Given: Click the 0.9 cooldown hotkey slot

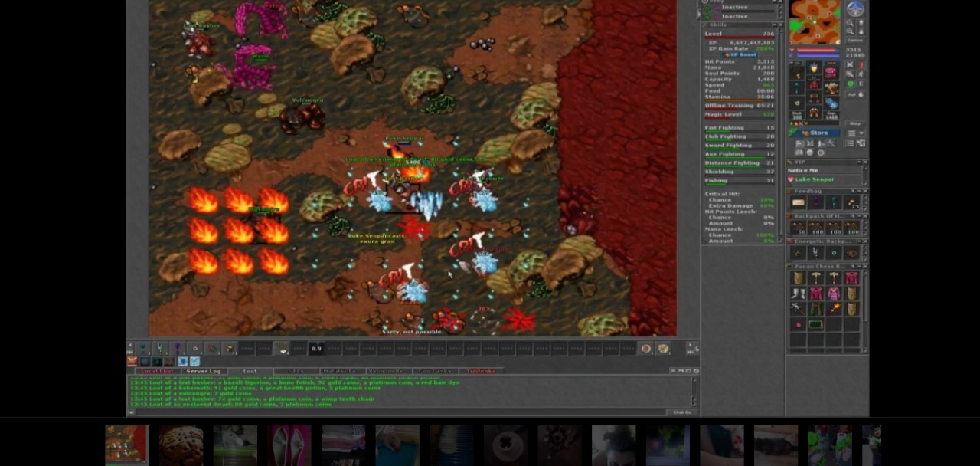Looking at the screenshot, I should point(316,347).
